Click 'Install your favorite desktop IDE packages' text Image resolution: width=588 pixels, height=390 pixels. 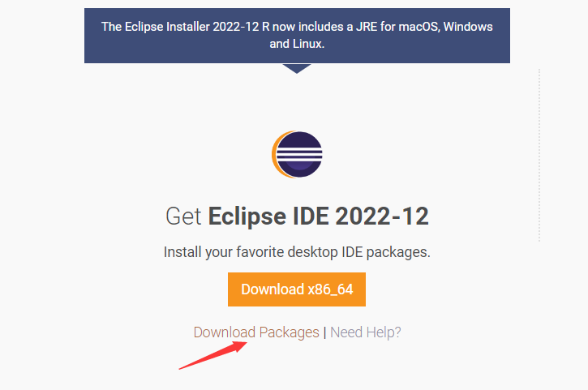tap(297, 252)
